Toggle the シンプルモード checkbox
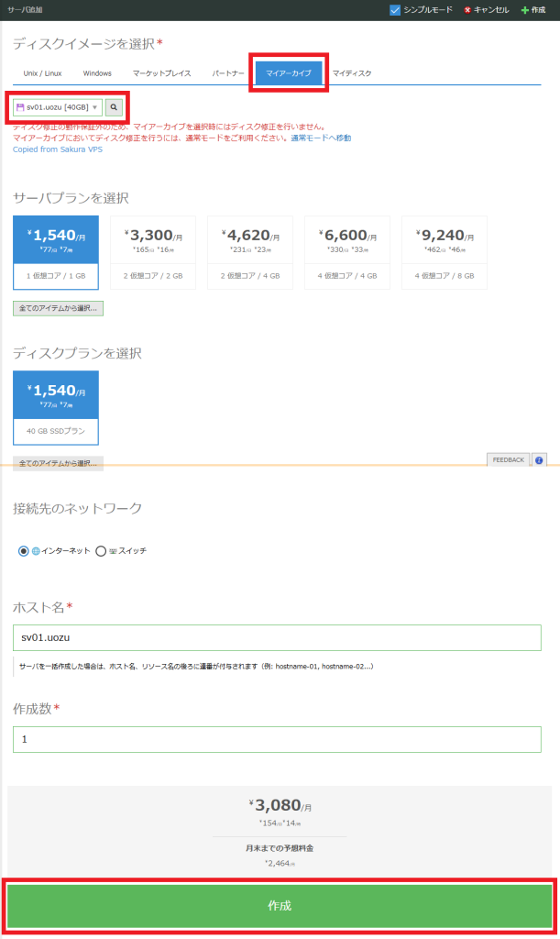560x939 pixels. tap(395, 10)
